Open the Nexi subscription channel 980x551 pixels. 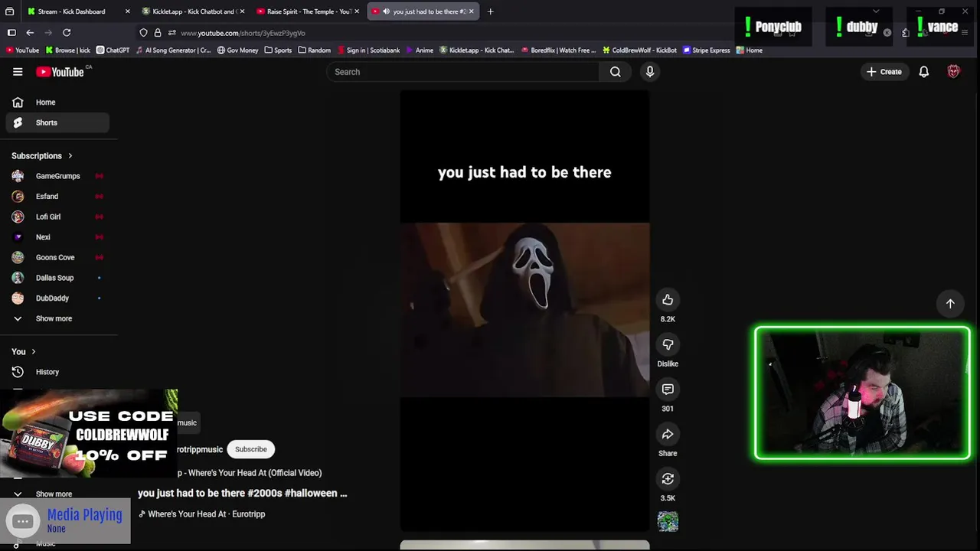pos(57,237)
